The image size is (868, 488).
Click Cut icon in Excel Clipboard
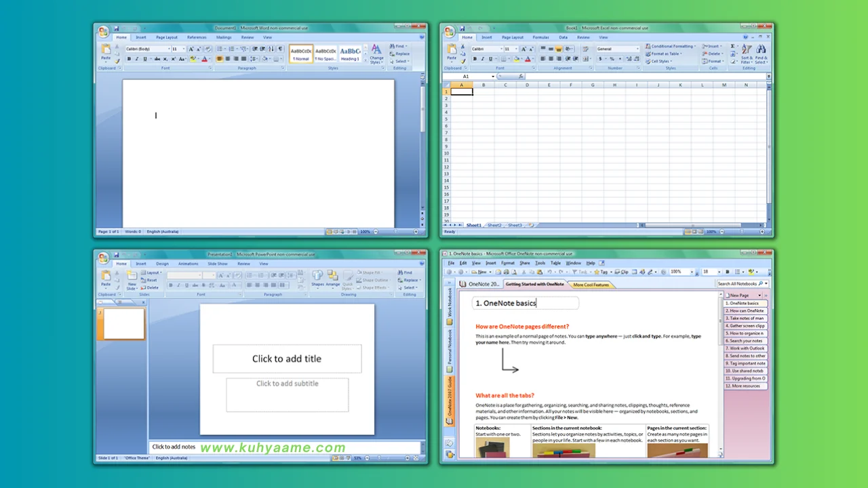coord(462,46)
